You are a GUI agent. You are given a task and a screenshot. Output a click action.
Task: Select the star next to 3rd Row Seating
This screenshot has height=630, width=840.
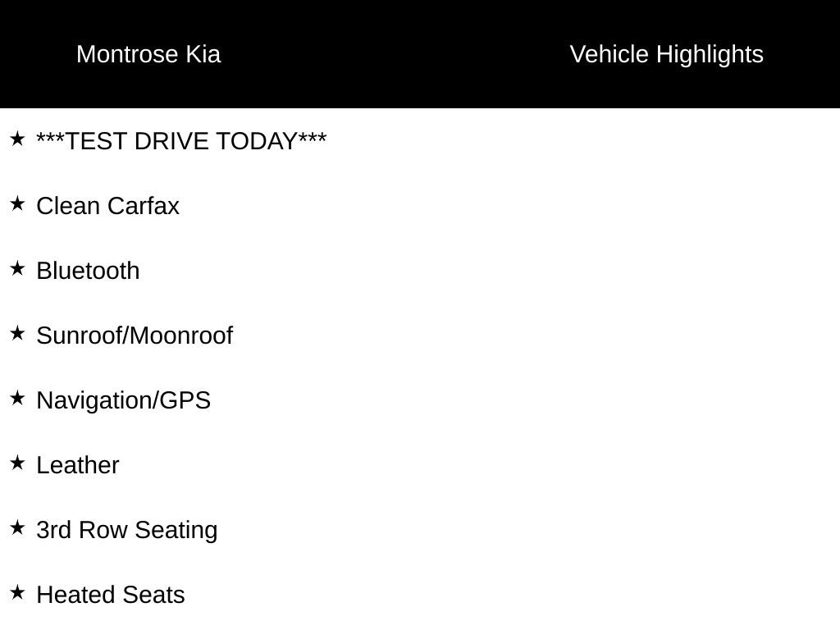click(x=17, y=527)
